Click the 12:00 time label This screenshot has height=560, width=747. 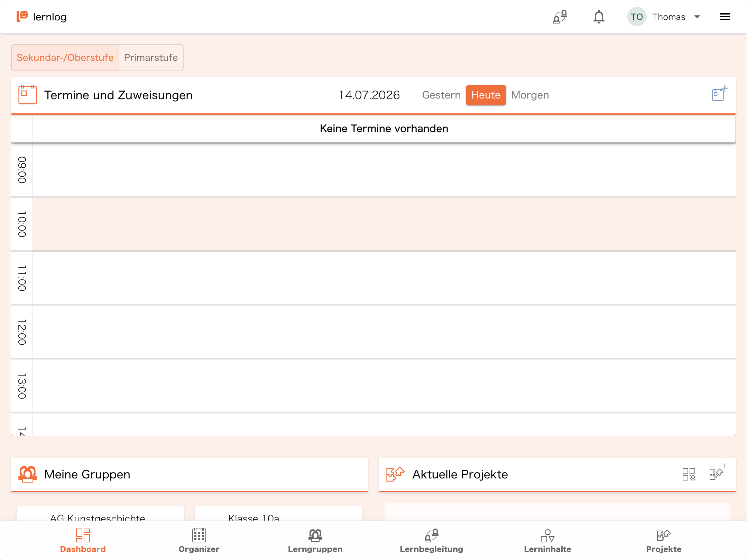click(x=22, y=332)
